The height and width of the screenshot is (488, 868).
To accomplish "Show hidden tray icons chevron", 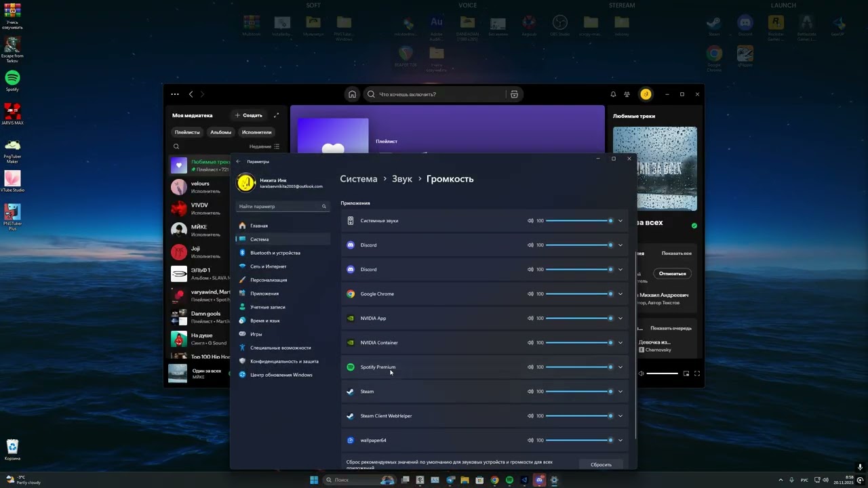I will 781,480.
